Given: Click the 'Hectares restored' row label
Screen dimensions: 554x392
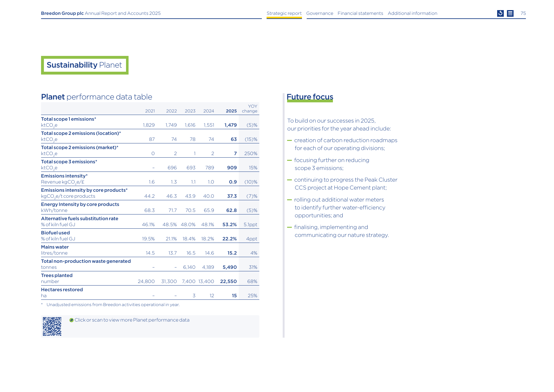Looking at the screenshot, I should click(62, 290).
